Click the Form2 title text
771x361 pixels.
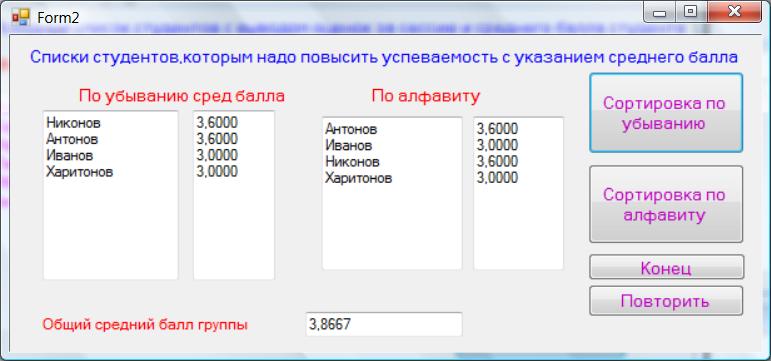tap(58, 17)
